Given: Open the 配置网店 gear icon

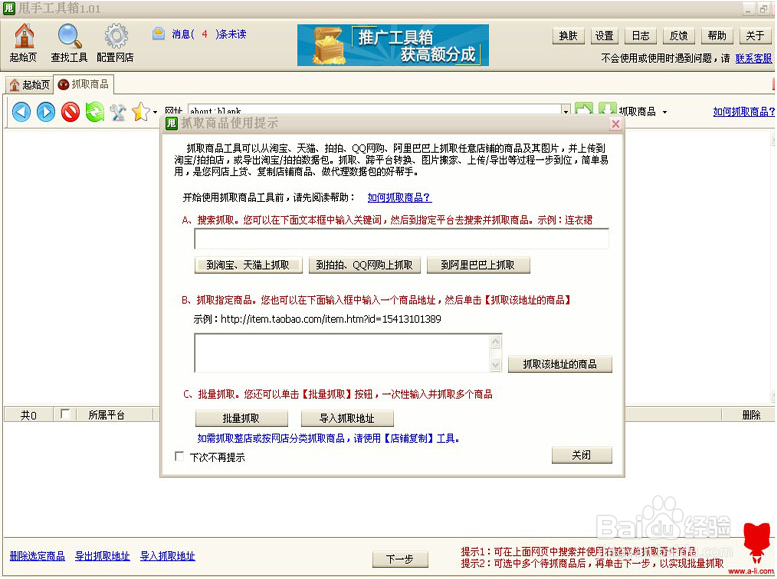Looking at the screenshot, I should click(x=115, y=43).
